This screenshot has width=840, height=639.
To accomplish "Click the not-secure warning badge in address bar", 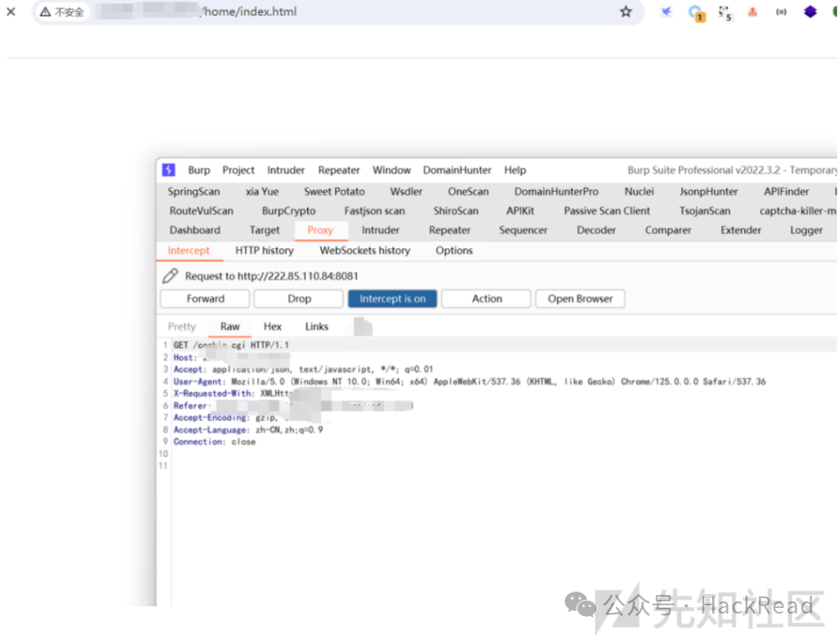I will coord(62,11).
